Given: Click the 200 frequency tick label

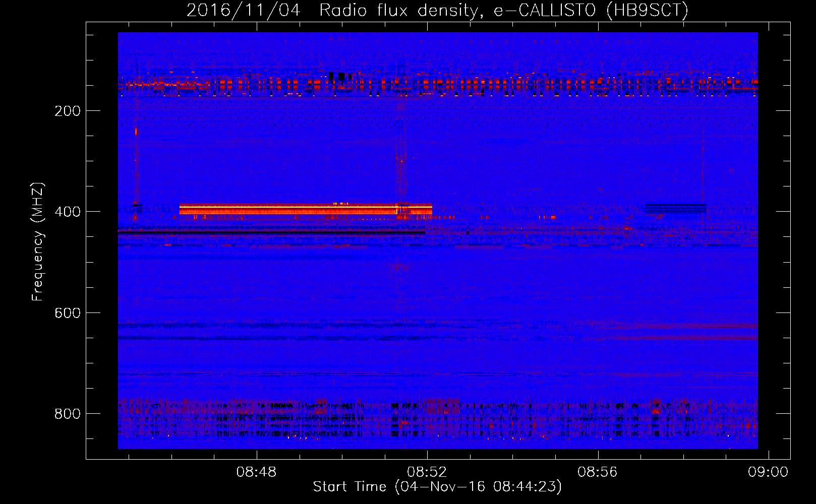Looking at the screenshot, I should (68, 111).
